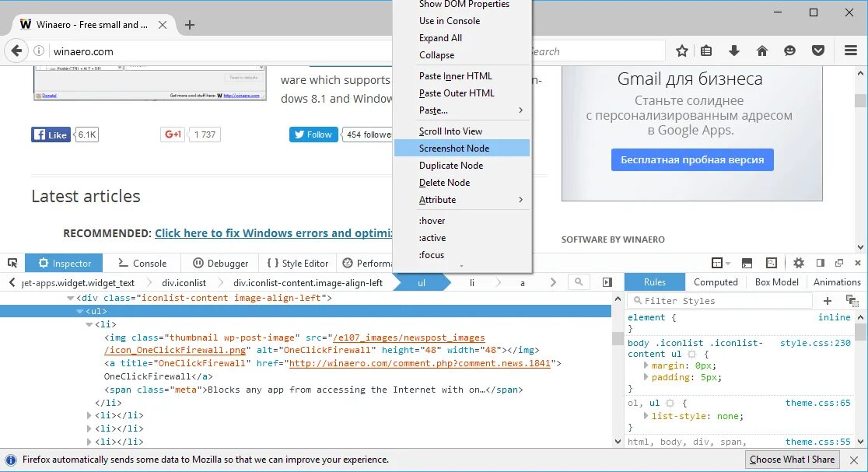Collapse the expanded li node twisty

tap(89, 325)
